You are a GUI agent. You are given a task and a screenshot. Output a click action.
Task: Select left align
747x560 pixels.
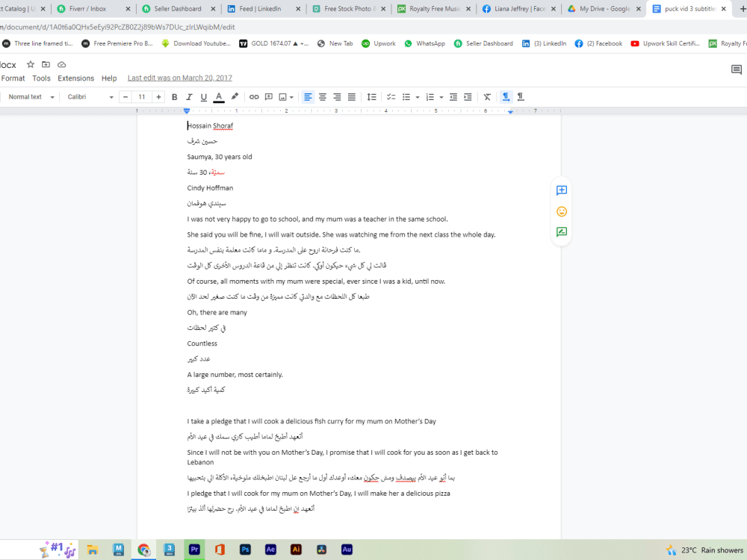(x=308, y=97)
